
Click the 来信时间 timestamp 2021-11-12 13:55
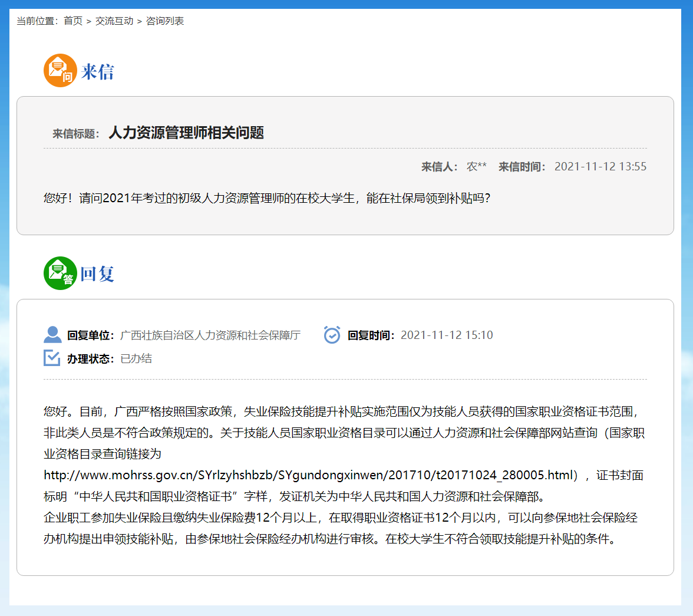[x=600, y=166]
